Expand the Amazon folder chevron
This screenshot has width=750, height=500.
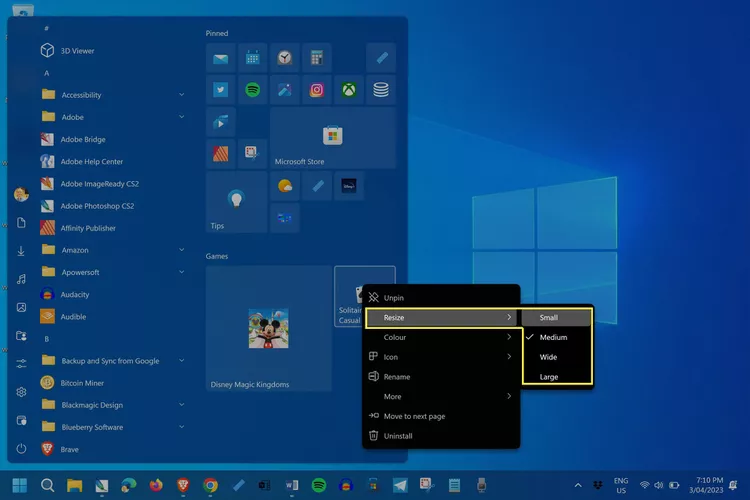pyautogui.click(x=182, y=250)
